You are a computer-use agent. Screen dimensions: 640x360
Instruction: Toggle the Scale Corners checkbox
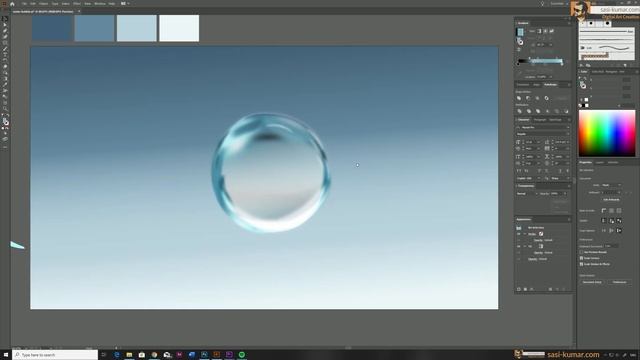pos(582,258)
